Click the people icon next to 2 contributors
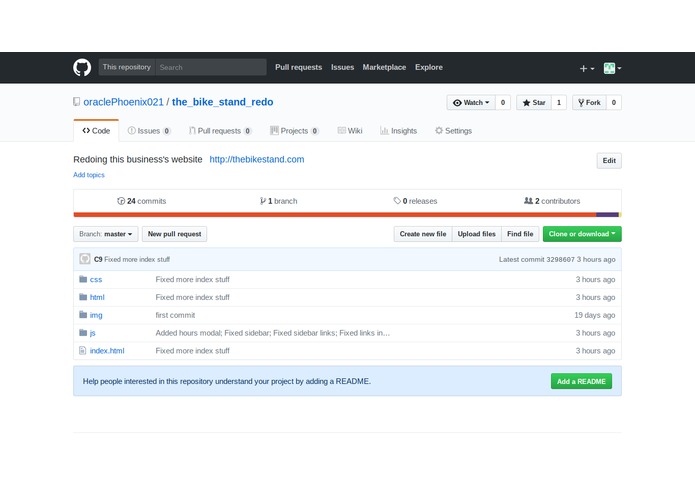The width and height of the screenshot is (695, 494). pyautogui.click(x=528, y=201)
